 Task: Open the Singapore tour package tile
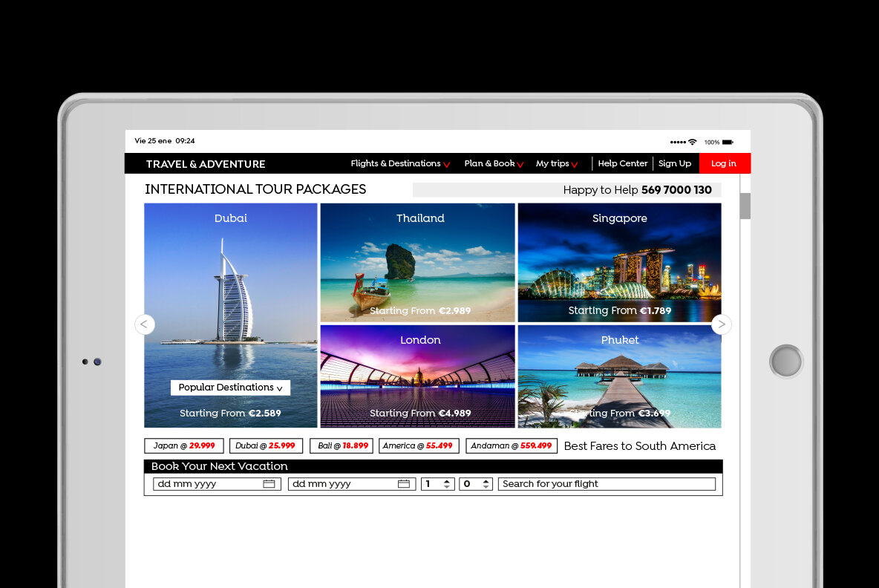pos(619,262)
